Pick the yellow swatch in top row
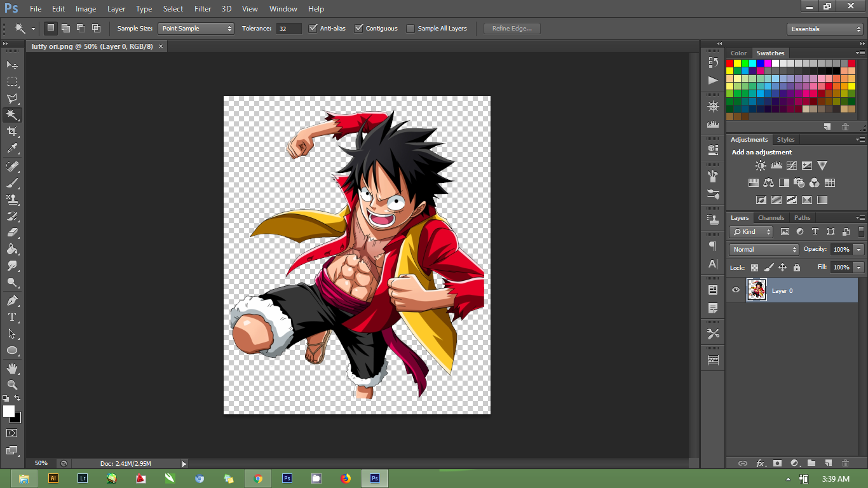This screenshot has width=868, height=488. tap(738, 64)
